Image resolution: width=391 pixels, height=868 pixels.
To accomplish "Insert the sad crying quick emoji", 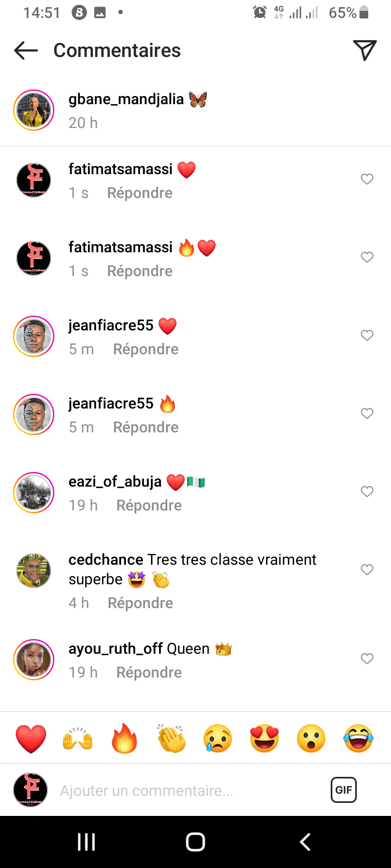I will 218,738.
